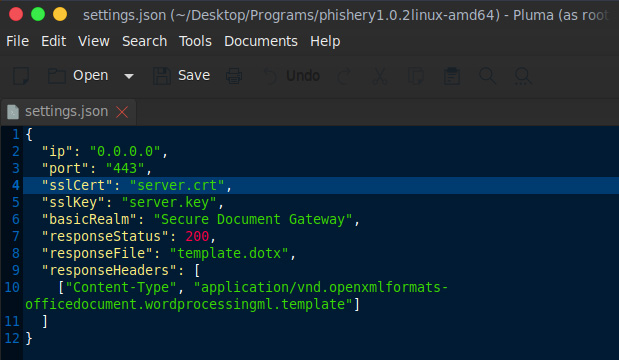Open the View menu
Screen dimensions: 619x360
tap(94, 41)
